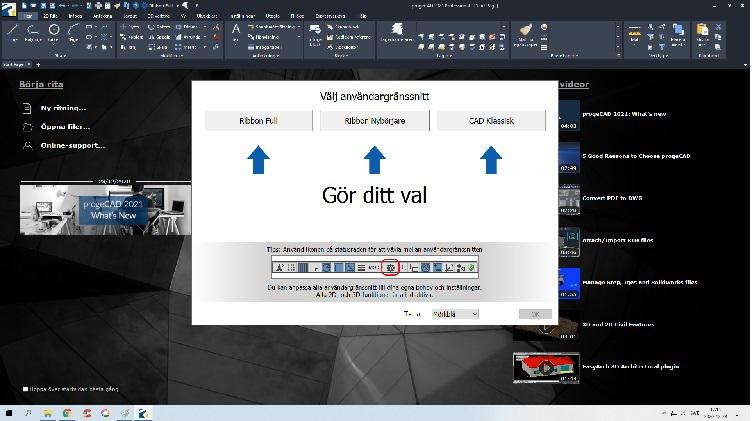Play '5 Good Reasons to Choose progeCAD' video
Viewport: 754px width, 421px height.
[569, 157]
